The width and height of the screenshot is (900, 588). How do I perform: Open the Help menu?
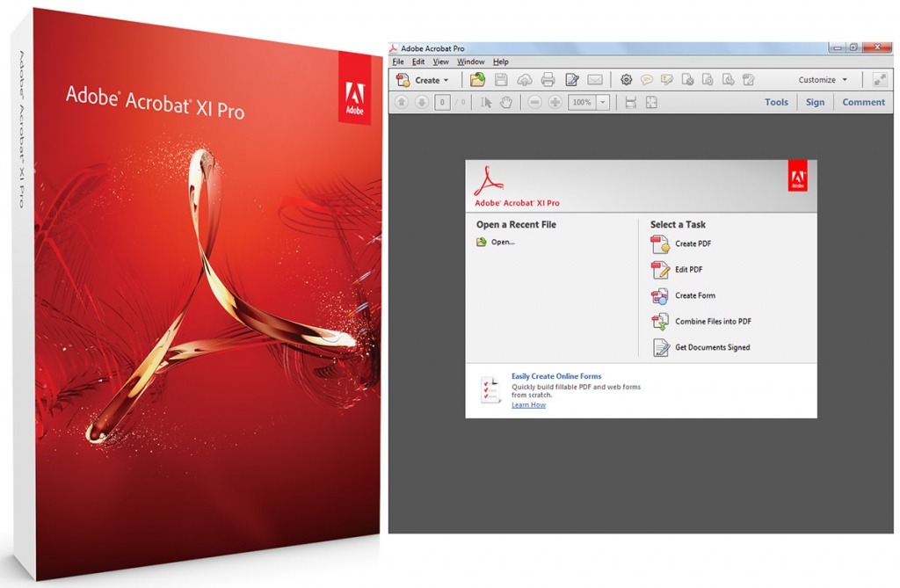(500, 62)
